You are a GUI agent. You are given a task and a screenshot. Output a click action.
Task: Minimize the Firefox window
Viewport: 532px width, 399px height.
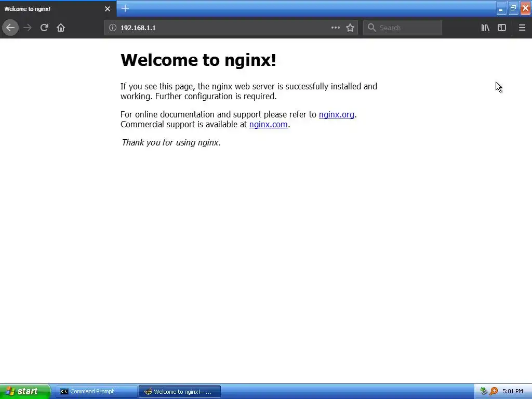[x=501, y=8]
